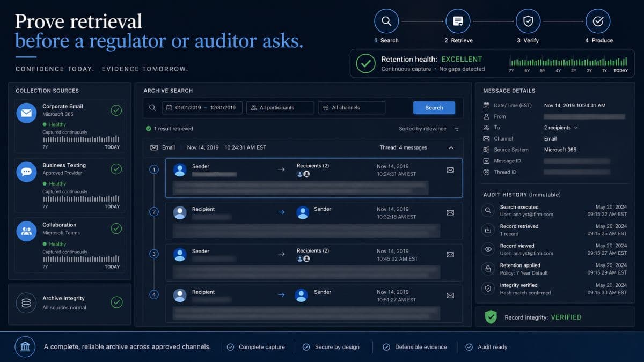Viewport: 644px width, 362px height.
Task: Click the green Record integrity VERIFIED shield
Action: pos(491,317)
